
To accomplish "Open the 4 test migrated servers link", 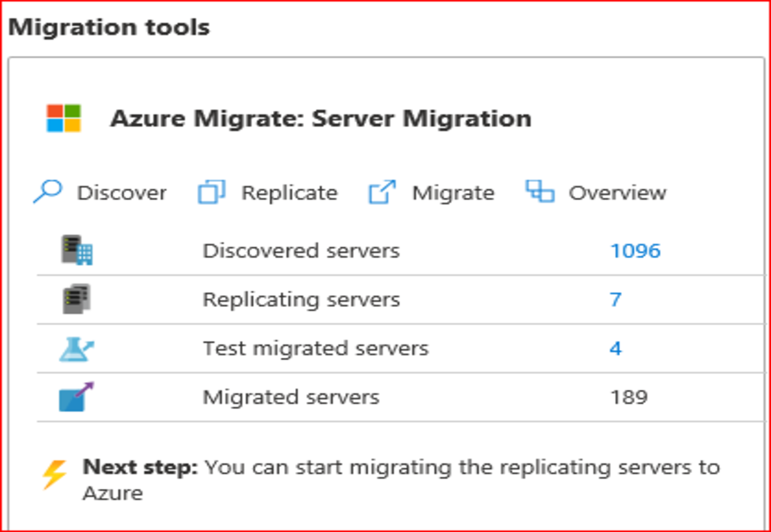I will (x=616, y=348).
